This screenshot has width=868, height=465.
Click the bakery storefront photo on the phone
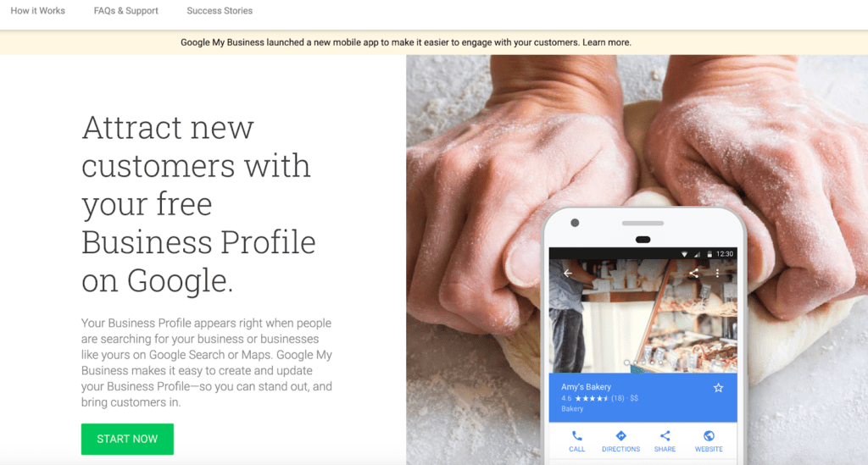point(643,316)
